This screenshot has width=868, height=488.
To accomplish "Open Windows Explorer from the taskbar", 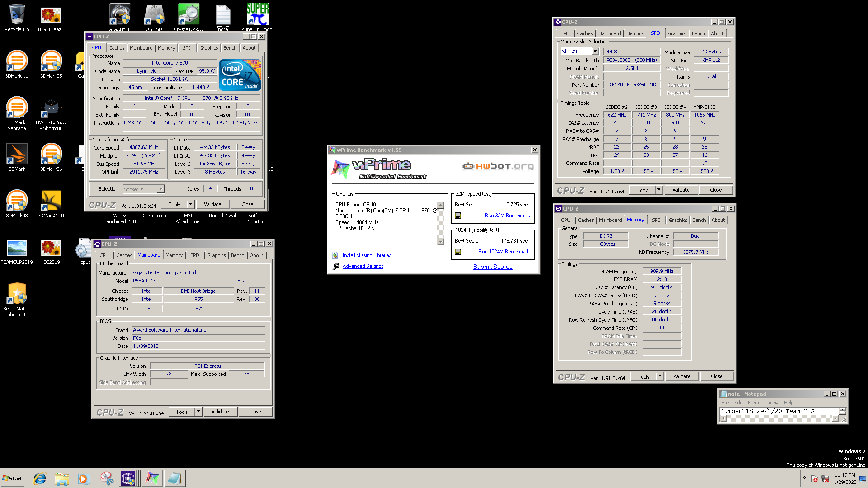I will (62, 479).
